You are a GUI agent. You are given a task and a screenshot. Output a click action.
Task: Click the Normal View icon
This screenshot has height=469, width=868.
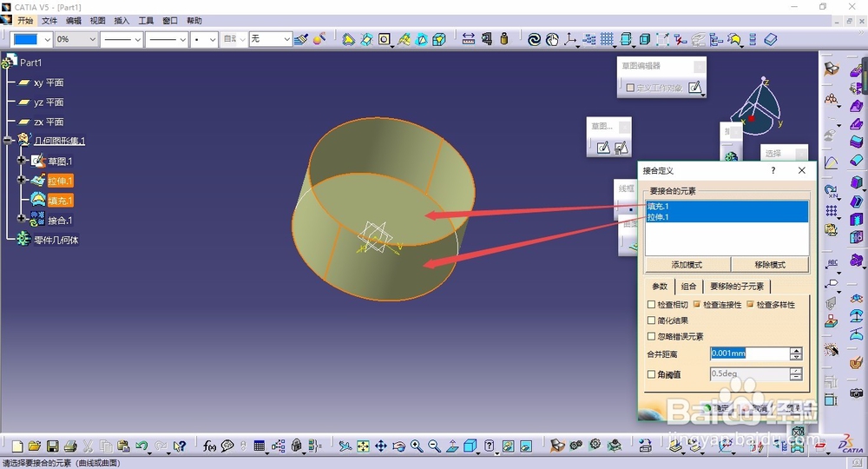(x=452, y=446)
